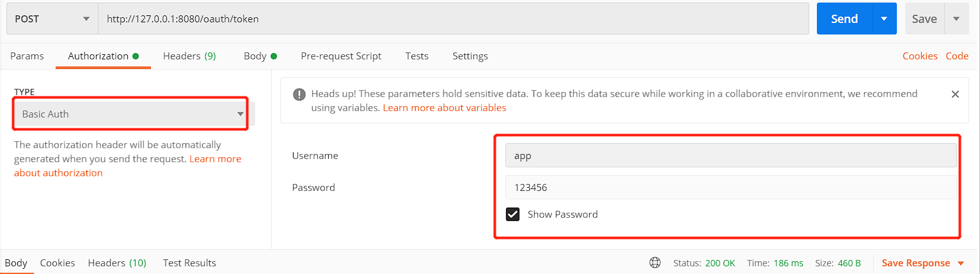Click the globe network icon near Status
This screenshot has height=274, width=980.
coord(655,263)
